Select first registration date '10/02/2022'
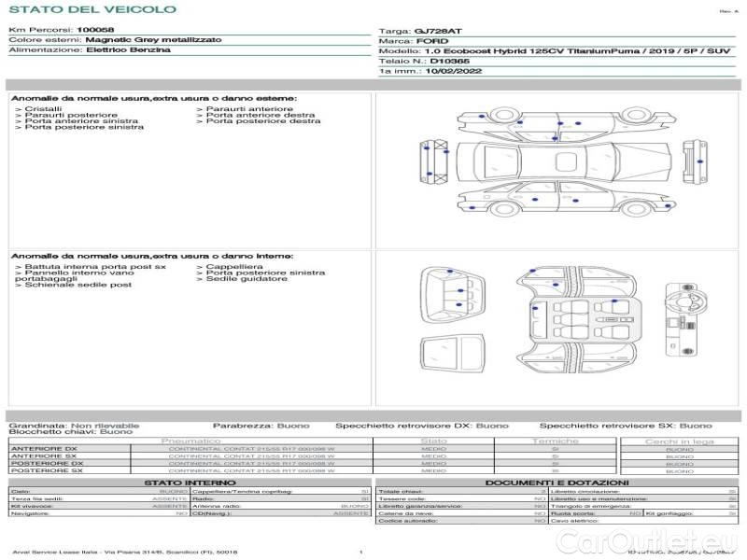This screenshot has height=560, width=747. point(454,72)
